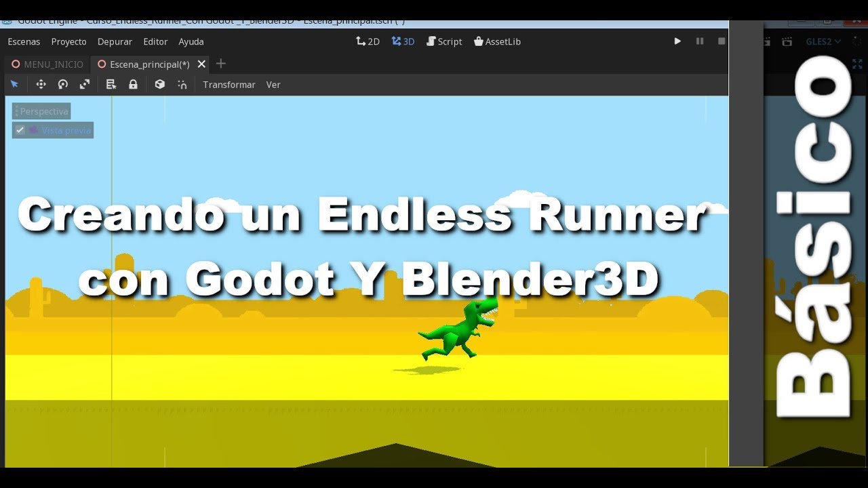Play the custom scene clapperboard icon
Screen dimensions: 868x488
pos(787,41)
